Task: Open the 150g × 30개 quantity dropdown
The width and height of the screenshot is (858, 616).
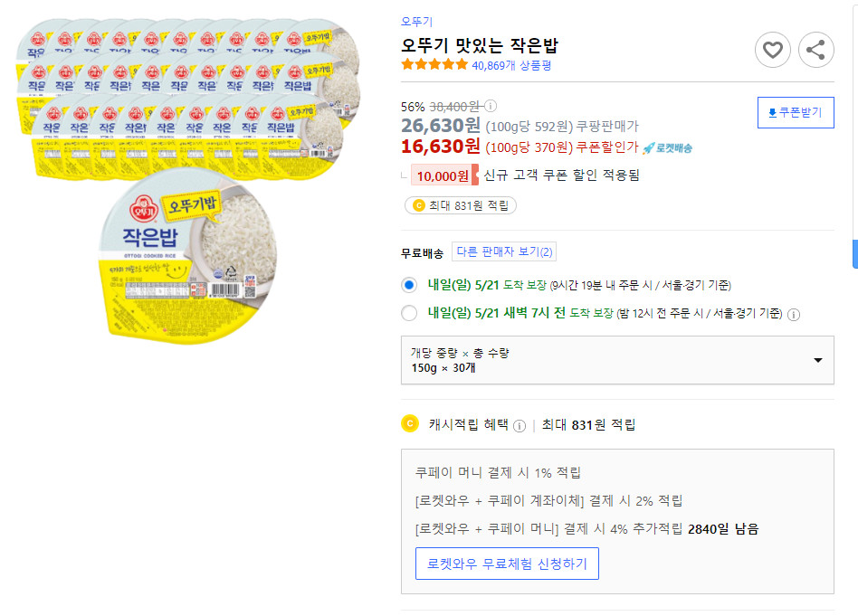Action: (x=617, y=360)
